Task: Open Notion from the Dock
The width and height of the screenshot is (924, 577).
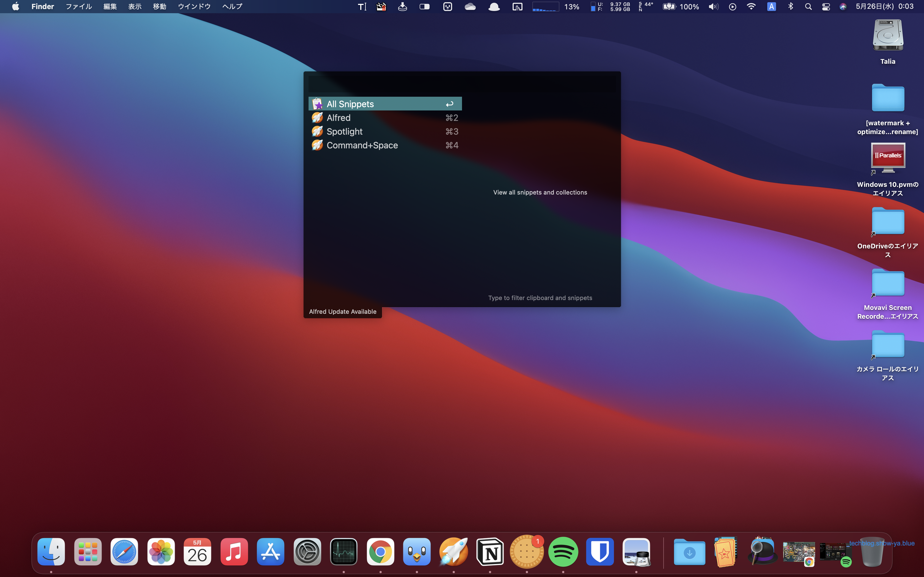Action: (490, 552)
